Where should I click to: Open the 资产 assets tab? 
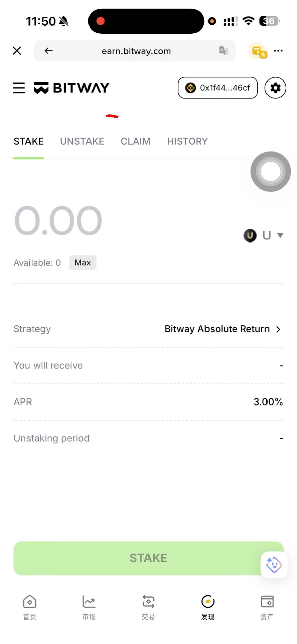(x=267, y=607)
